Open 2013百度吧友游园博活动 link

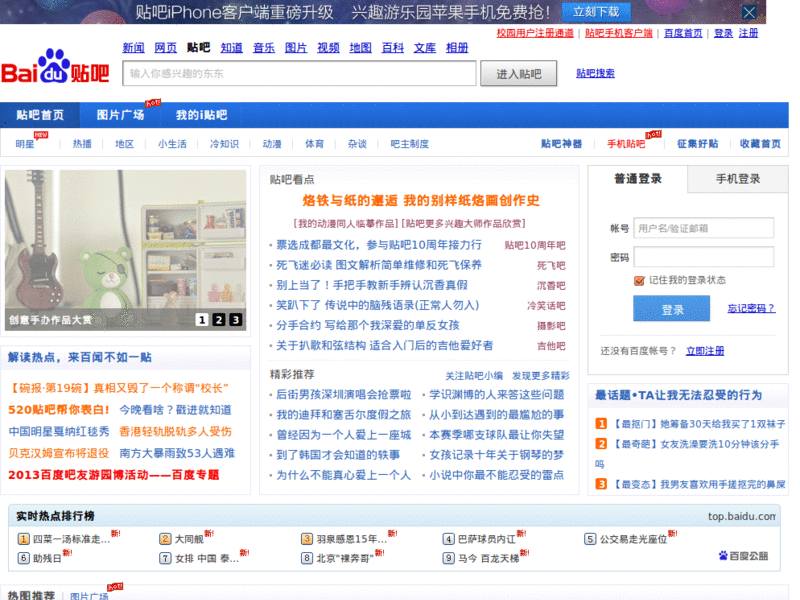point(114,475)
